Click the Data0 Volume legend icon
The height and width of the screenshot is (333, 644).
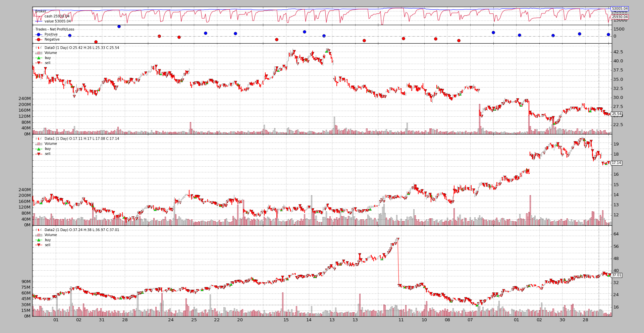[39, 53]
